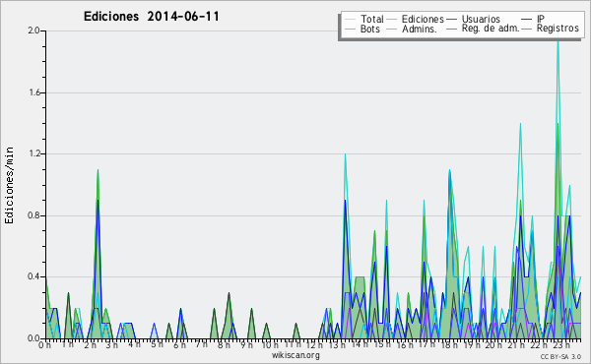Select the 'Registros' legend entry

click(x=558, y=29)
